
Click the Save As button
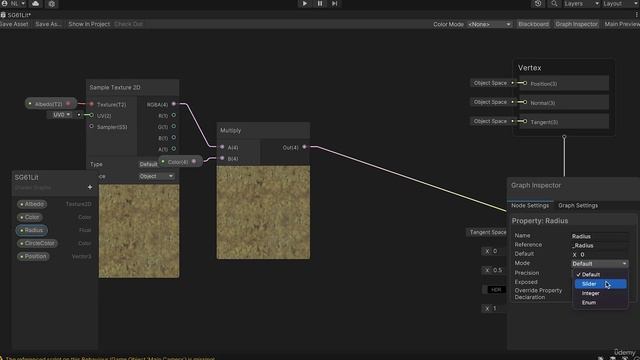48,24
